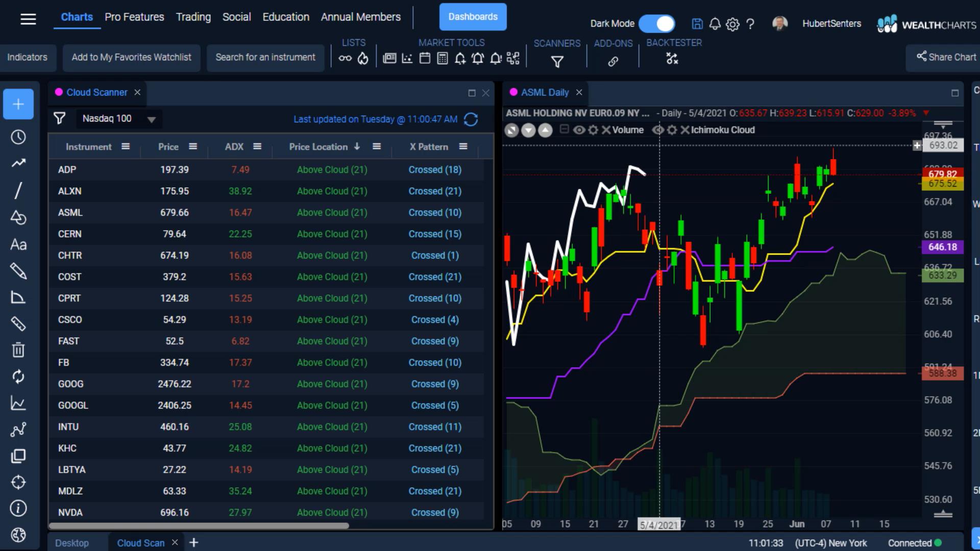The image size is (980, 551).
Task: Select the pencil freehand draw tool
Action: [x=18, y=271]
